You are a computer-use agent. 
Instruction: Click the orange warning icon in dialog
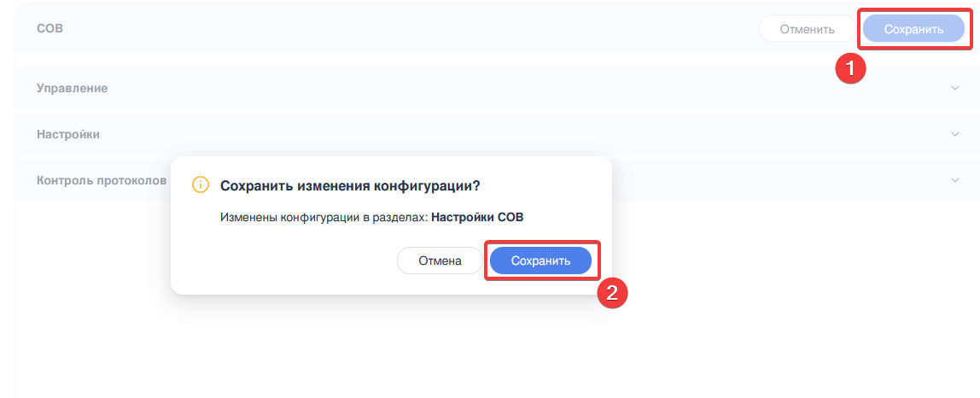201,185
